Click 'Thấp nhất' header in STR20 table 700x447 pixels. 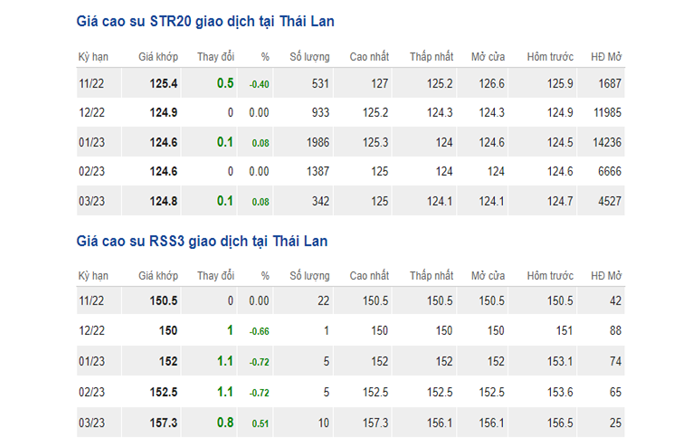point(431,56)
